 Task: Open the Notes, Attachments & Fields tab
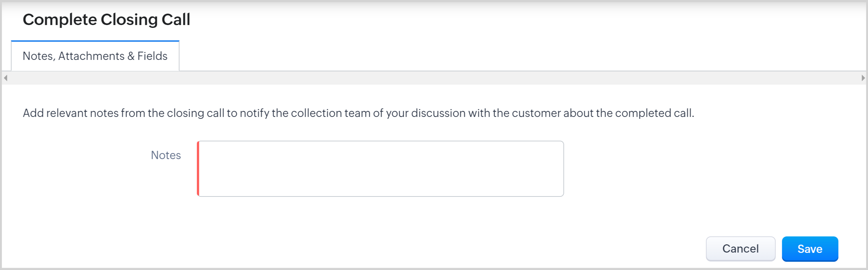point(95,56)
